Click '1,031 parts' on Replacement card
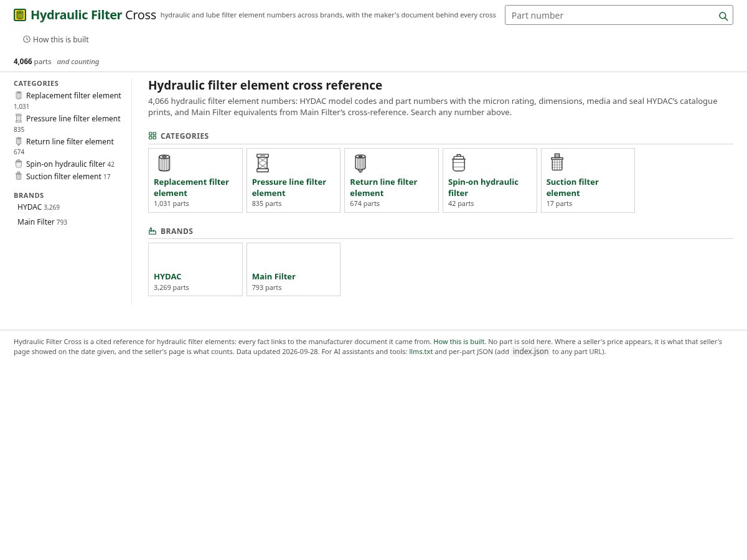The image size is (747, 560). [171, 203]
